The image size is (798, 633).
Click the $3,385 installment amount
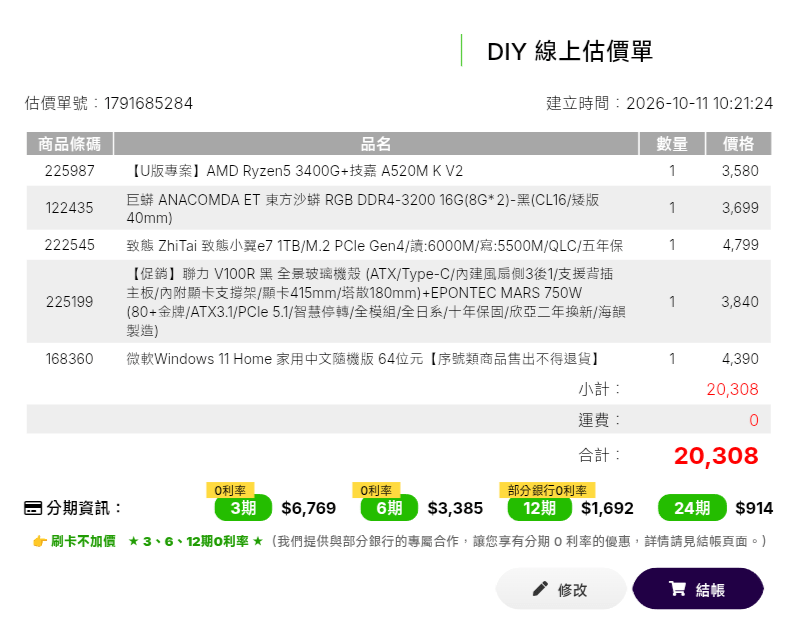[x=455, y=508]
